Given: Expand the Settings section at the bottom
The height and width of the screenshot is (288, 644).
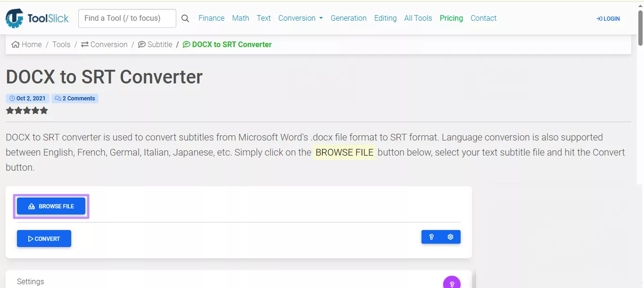Looking at the screenshot, I should click(x=30, y=281).
